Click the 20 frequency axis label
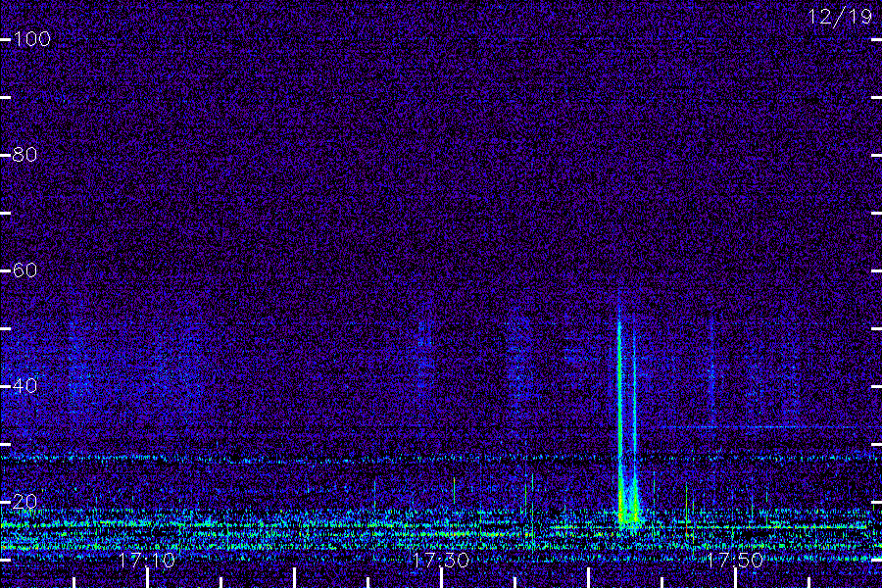This screenshot has width=882, height=588. pyautogui.click(x=24, y=502)
